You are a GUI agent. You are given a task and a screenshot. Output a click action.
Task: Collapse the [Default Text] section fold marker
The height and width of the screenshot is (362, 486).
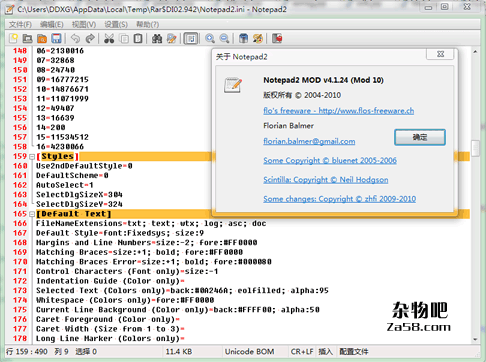[x=32, y=214]
